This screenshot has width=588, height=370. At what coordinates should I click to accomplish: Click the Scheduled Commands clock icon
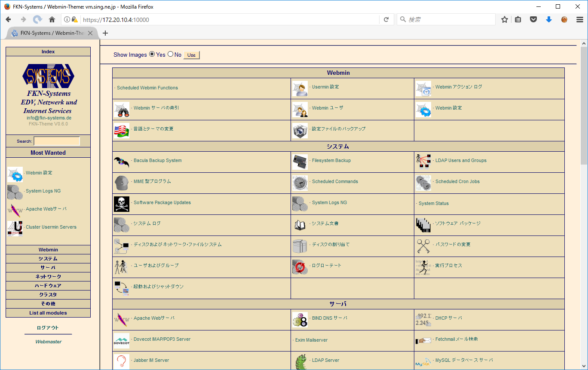pyautogui.click(x=300, y=183)
